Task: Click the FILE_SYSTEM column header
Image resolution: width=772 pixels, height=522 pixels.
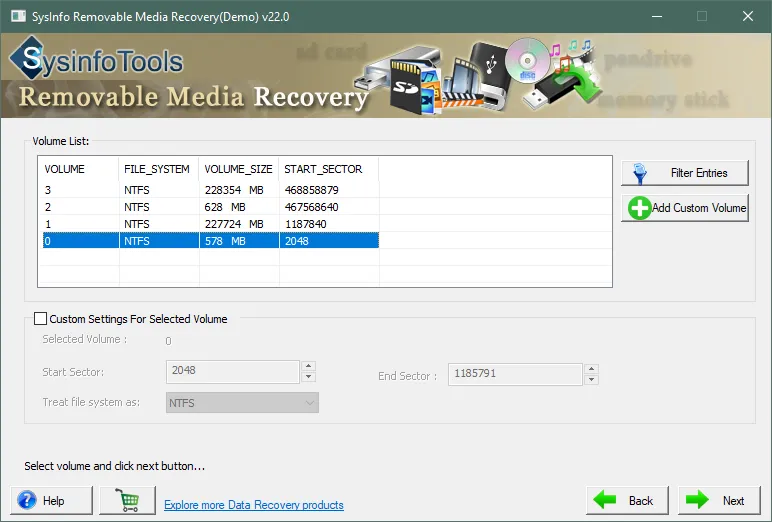Action: click(159, 169)
